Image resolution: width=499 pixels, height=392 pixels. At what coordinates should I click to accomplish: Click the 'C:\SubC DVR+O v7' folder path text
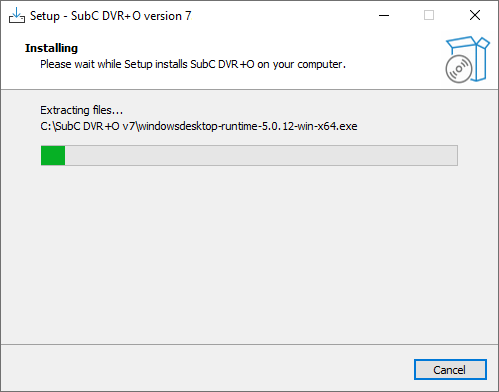pos(87,126)
